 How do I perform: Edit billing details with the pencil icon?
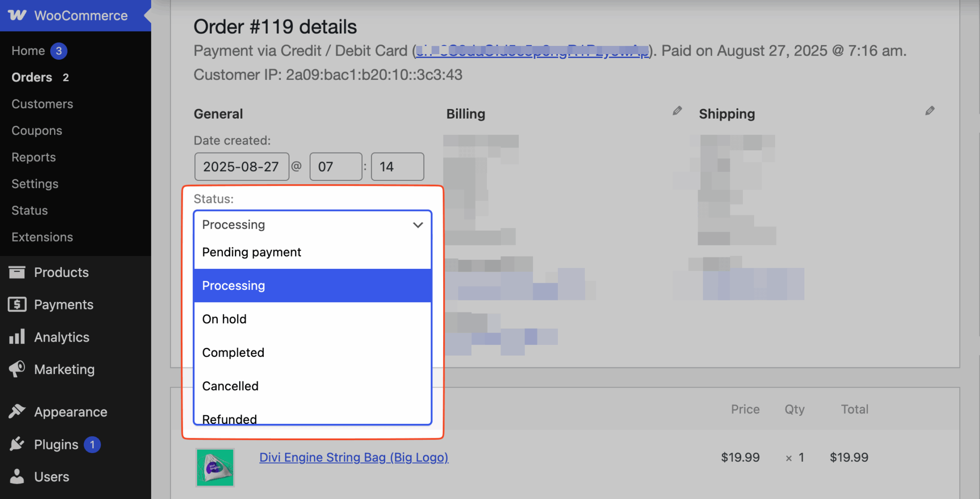(x=677, y=111)
